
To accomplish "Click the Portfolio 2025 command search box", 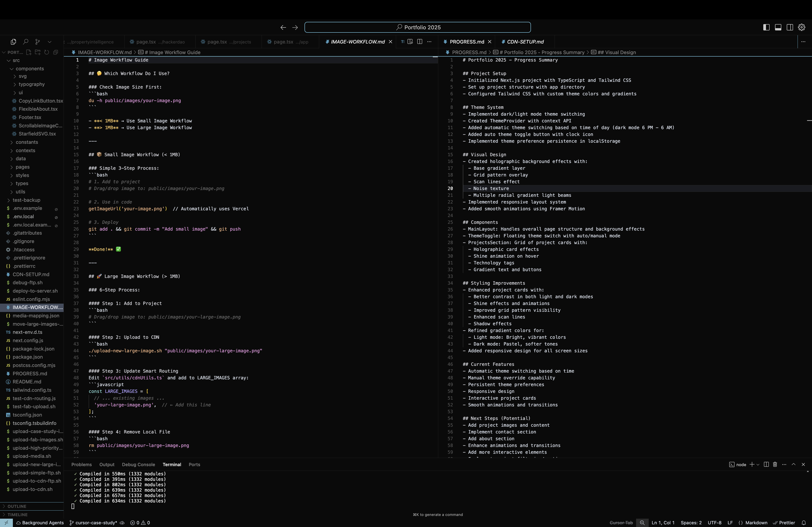I will coord(418,27).
